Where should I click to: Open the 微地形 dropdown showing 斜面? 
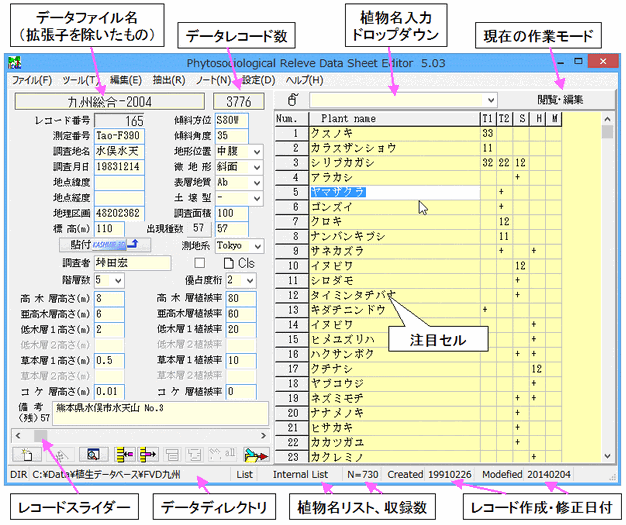[x=257, y=167]
